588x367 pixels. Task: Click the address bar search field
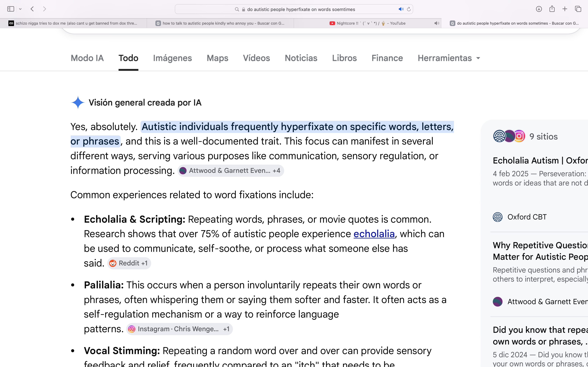tap(294, 9)
